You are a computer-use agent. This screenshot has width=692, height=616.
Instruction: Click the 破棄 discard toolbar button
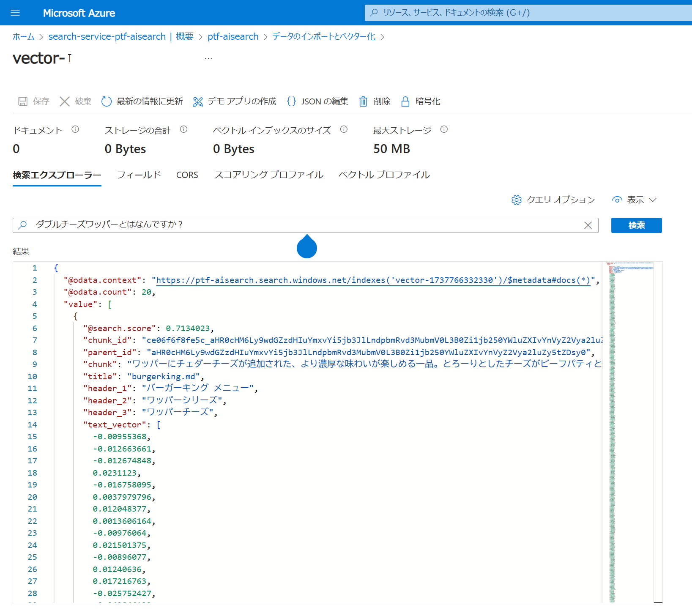[x=76, y=101]
